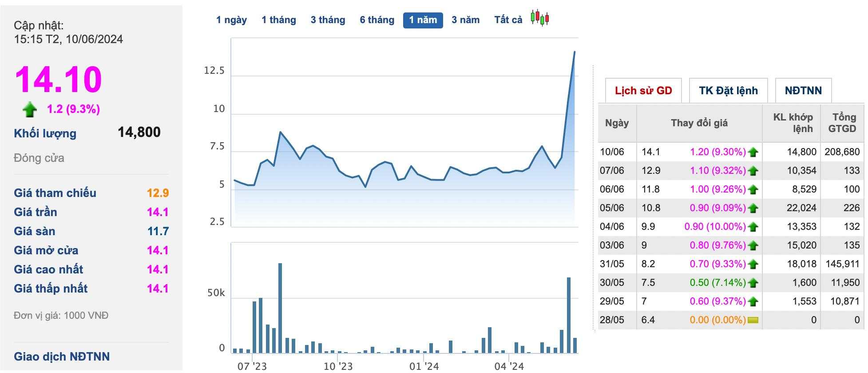Screen dimensions: 868x373
Task: Click the Đóng cửa status text
Action: click(x=39, y=158)
